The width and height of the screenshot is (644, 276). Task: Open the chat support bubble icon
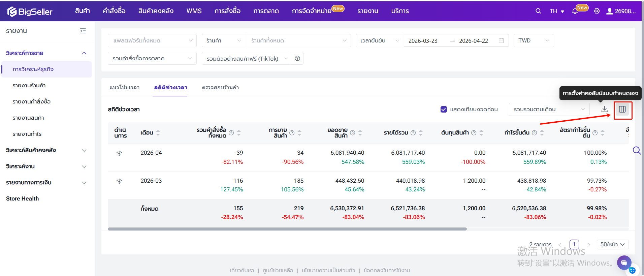tap(624, 263)
